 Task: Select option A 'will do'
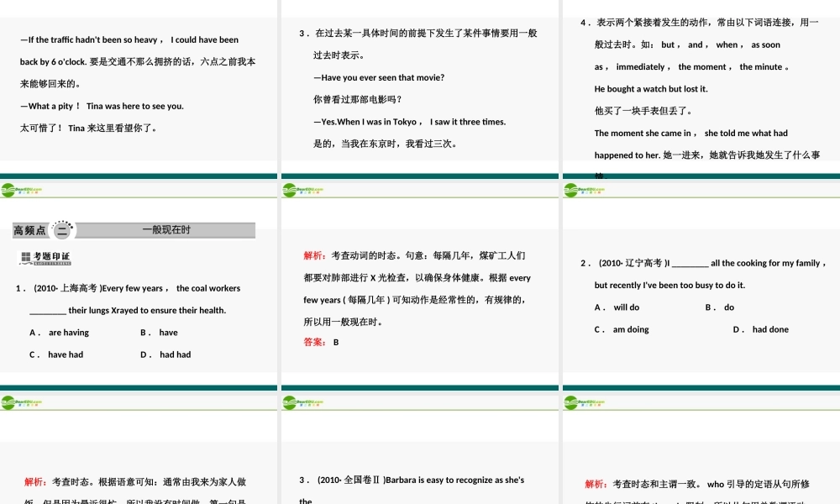pyautogui.click(x=617, y=307)
